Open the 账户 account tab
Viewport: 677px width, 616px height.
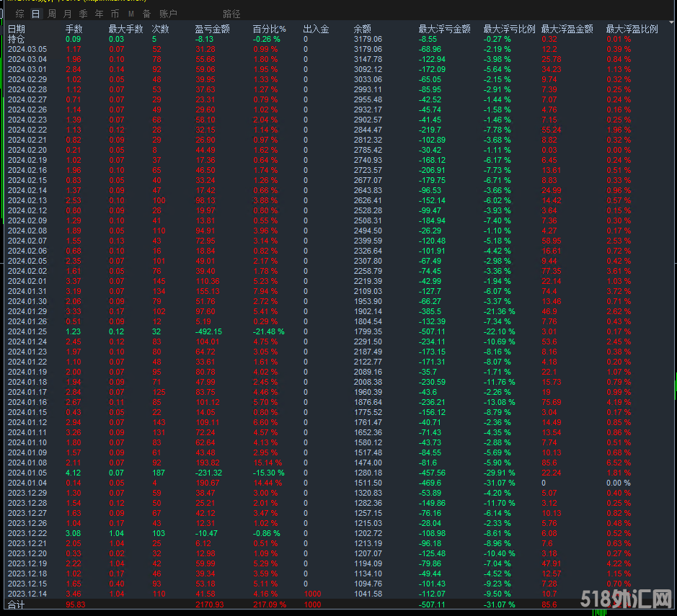[168, 14]
